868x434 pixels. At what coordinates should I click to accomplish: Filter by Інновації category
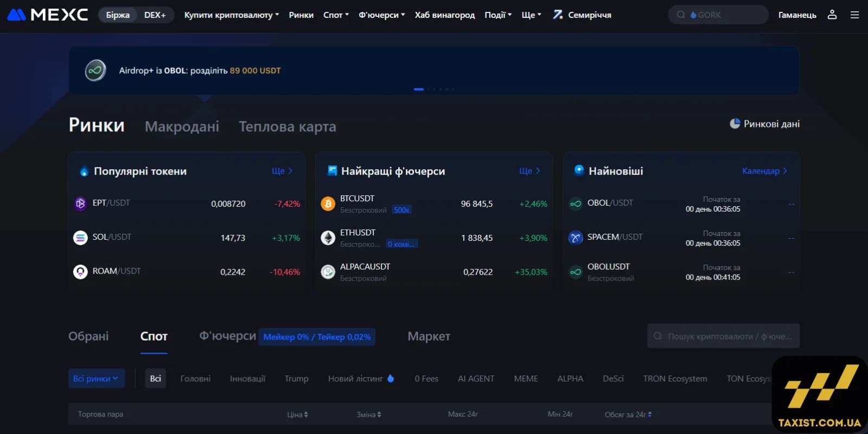pyautogui.click(x=247, y=379)
